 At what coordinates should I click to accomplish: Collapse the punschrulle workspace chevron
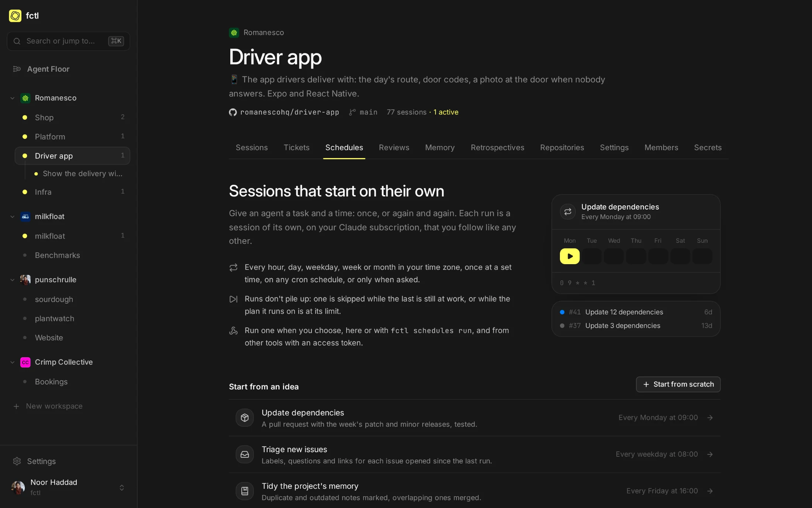(13, 280)
